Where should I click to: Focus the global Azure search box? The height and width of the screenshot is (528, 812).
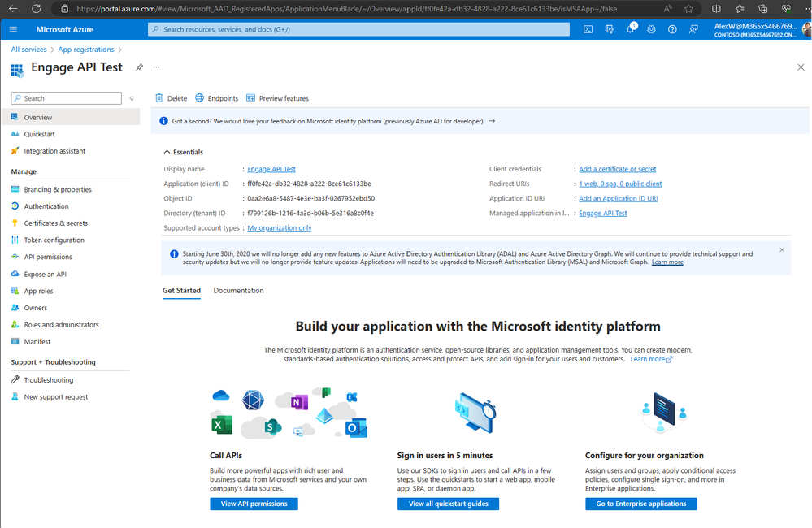(359, 29)
